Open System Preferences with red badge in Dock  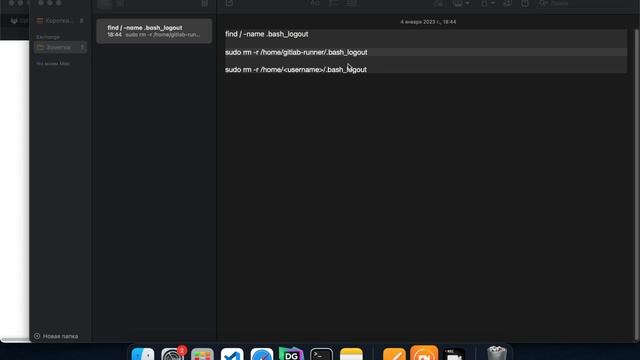(x=173, y=354)
